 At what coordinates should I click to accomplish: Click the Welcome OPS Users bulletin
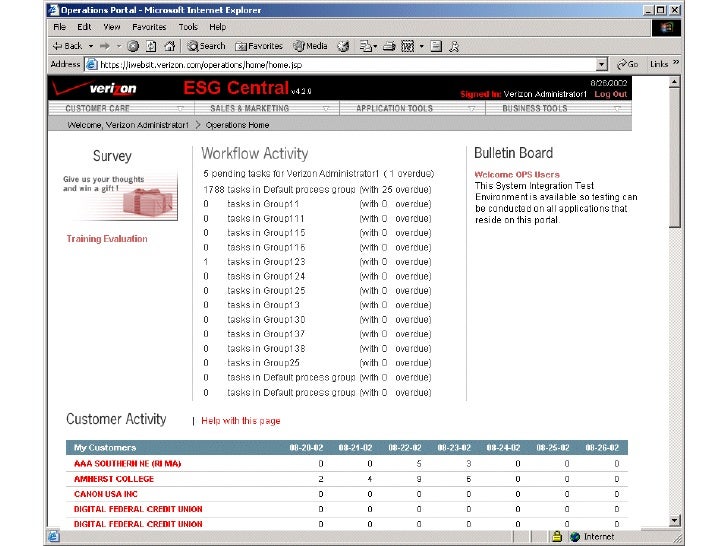pos(517,175)
